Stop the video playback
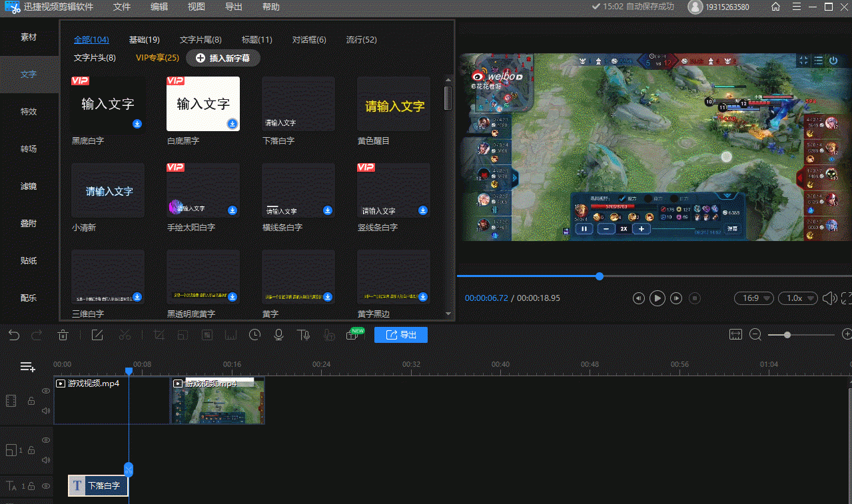The width and height of the screenshot is (852, 504). click(x=695, y=298)
